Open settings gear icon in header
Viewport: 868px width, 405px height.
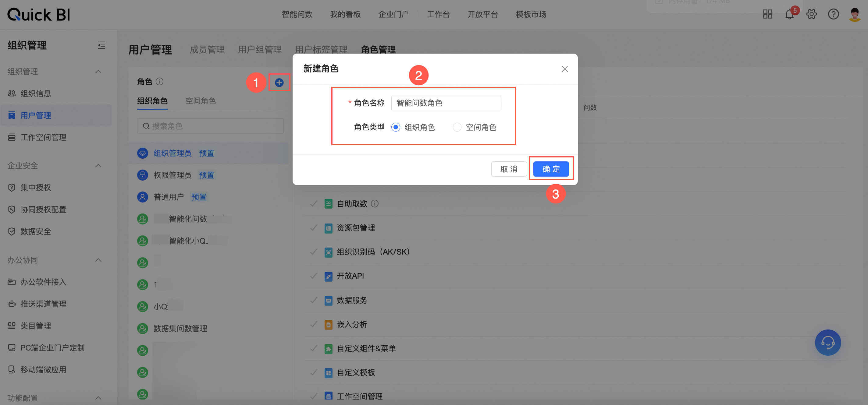(x=811, y=14)
